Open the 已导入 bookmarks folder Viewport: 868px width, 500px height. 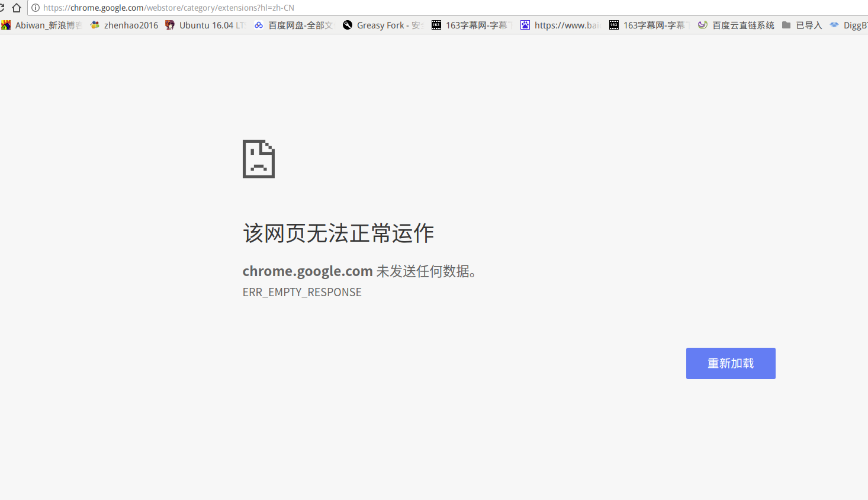(802, 25)
